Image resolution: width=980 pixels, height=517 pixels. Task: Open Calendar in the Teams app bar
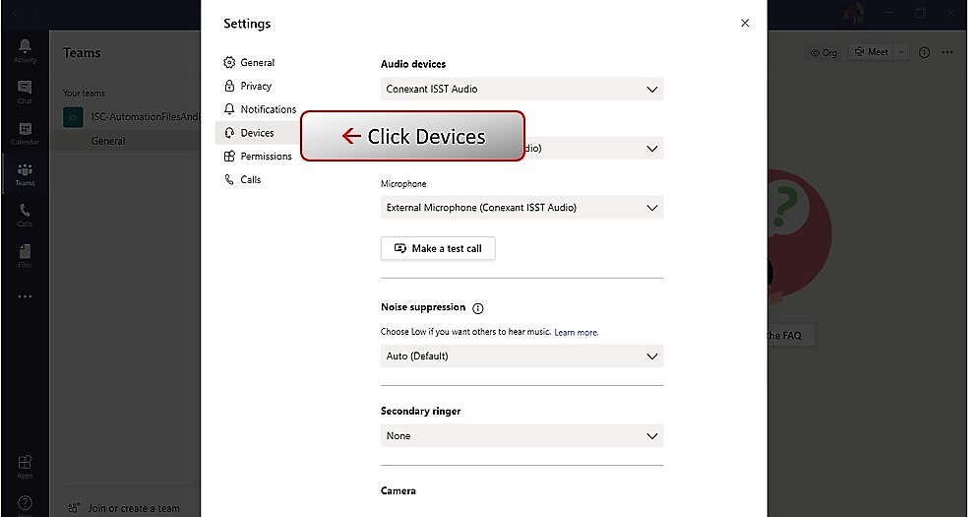pos(25,133)
